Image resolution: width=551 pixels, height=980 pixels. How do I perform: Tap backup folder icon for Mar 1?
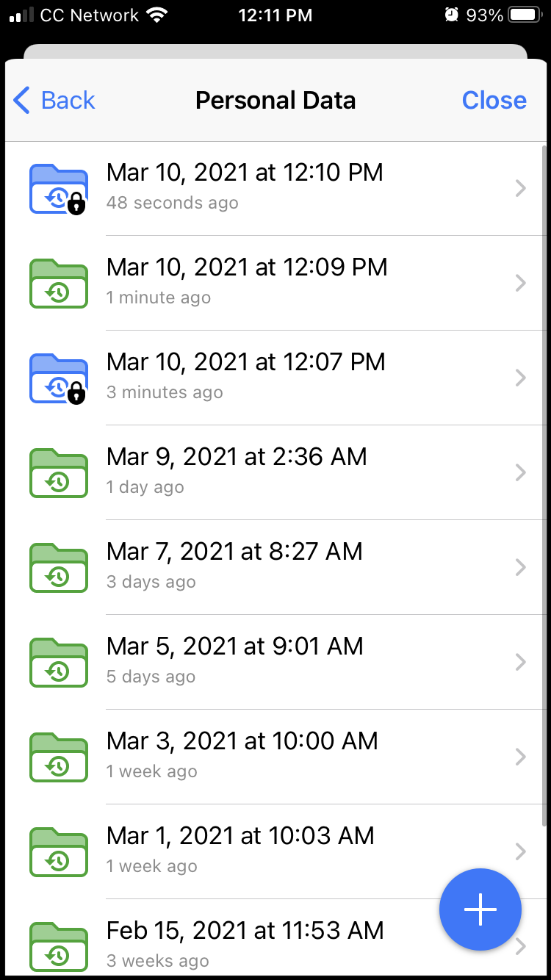pyautogui.click(x=58, y=852)
